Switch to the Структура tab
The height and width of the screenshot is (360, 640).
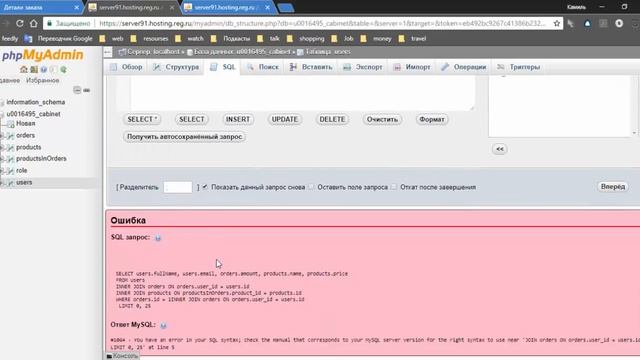coord(176,67)
